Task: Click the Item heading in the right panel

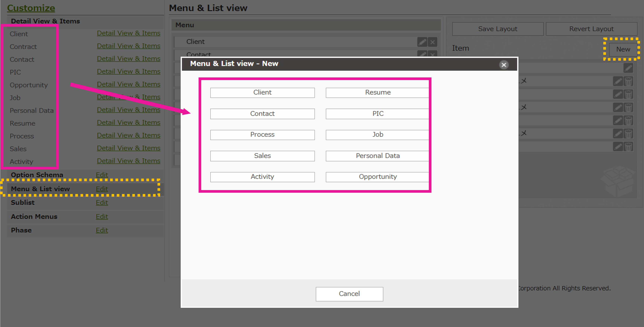Action: tap(460, 48)
